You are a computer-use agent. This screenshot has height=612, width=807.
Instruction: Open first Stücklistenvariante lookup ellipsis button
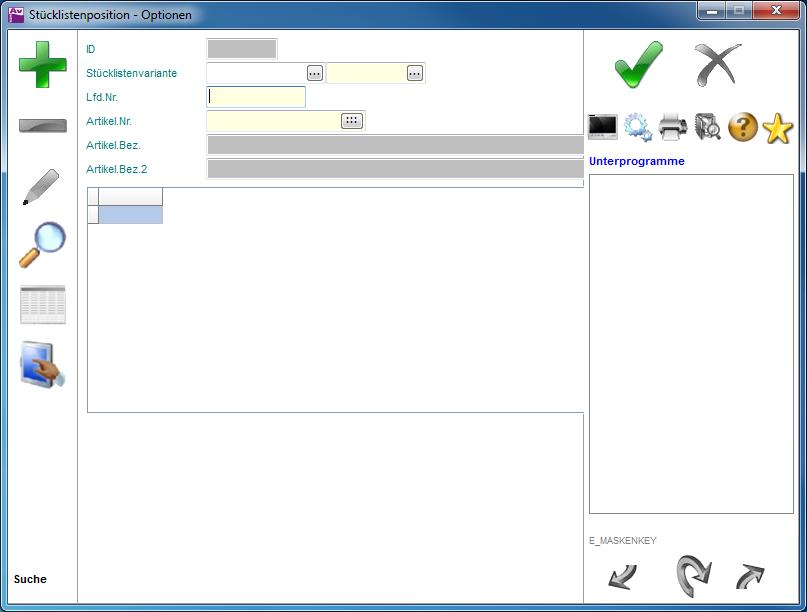(x=315, y=73)
